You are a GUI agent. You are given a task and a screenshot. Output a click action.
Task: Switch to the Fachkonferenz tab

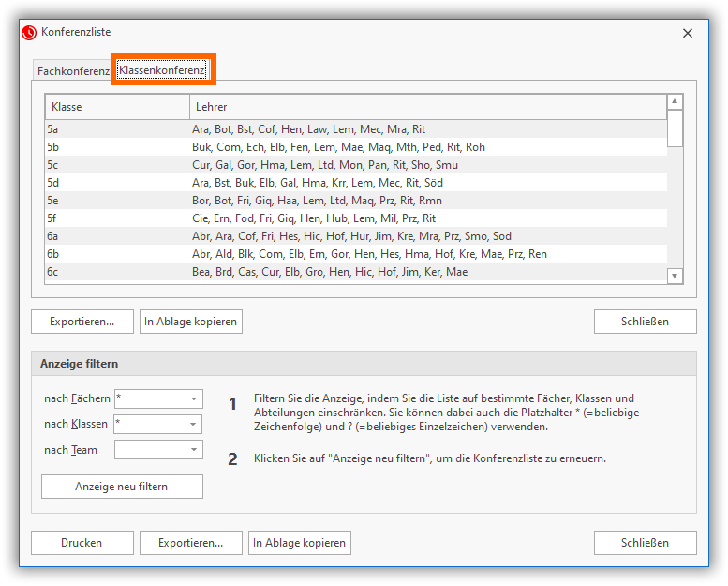coord(73,71)
